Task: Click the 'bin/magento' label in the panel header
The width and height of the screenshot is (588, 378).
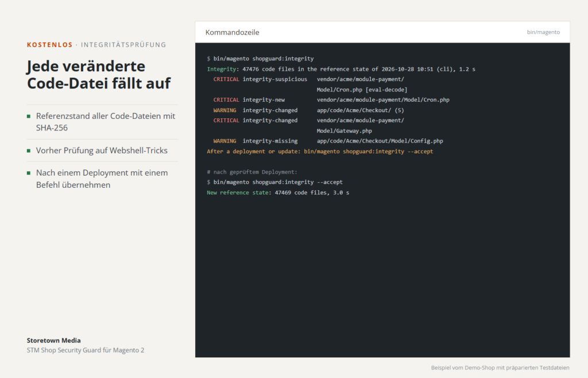Action: (x=543, y=32)
